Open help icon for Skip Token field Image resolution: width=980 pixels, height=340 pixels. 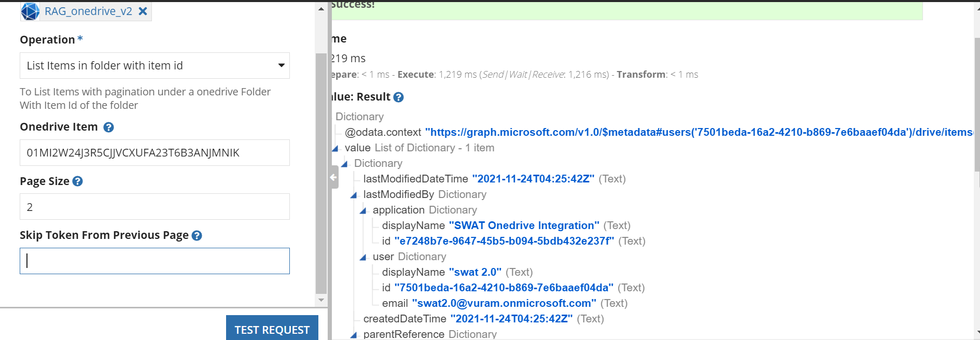(x=197, y=235)
